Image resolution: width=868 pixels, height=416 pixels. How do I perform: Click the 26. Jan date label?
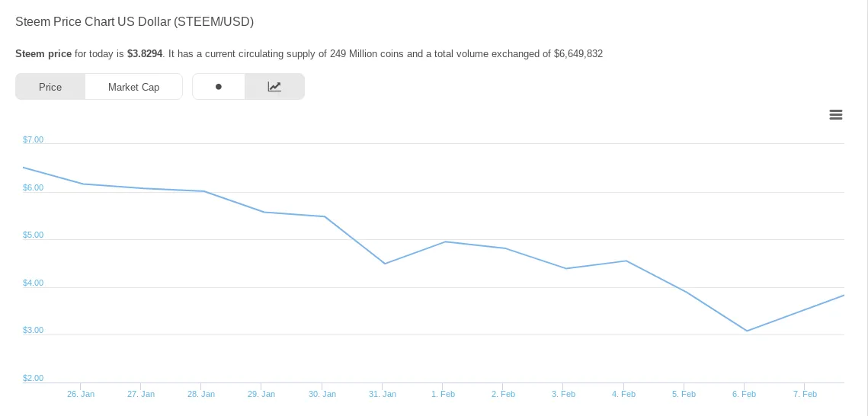pos(81,395)
